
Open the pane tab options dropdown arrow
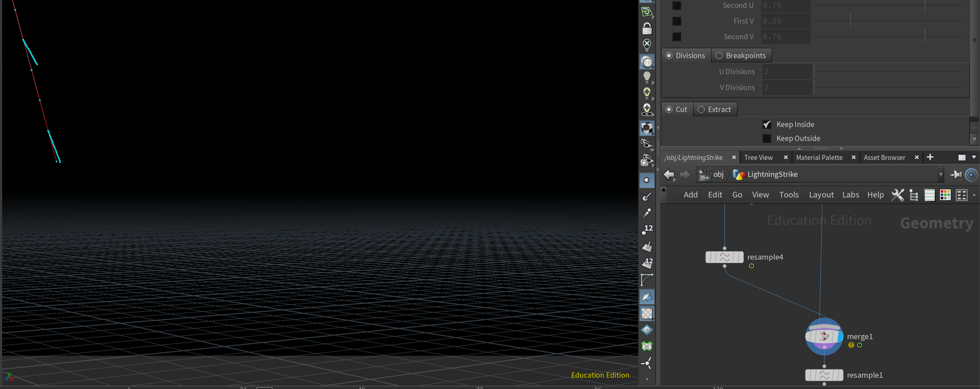coord(974,157)
